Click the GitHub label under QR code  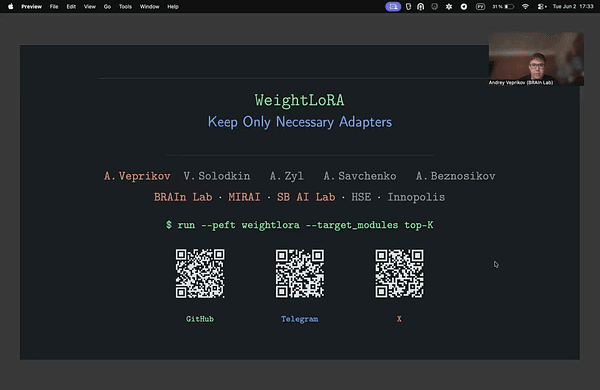pyautogui.click(x=200, y=319)
